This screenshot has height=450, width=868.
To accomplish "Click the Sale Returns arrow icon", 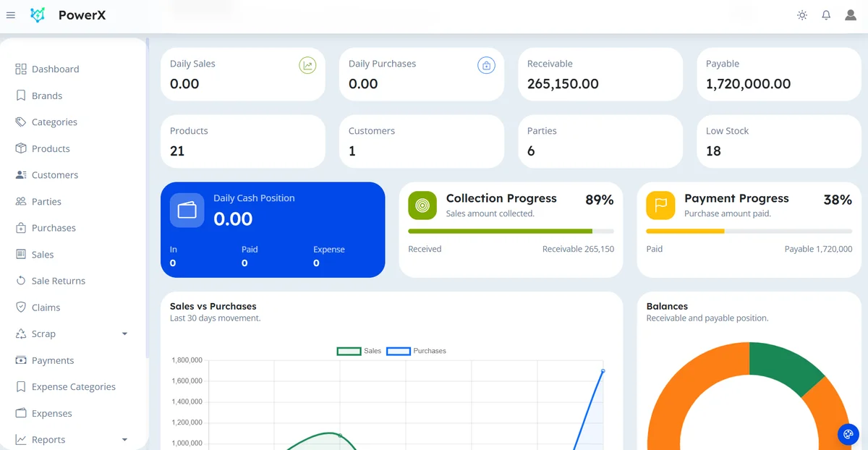I will (21, 281).
